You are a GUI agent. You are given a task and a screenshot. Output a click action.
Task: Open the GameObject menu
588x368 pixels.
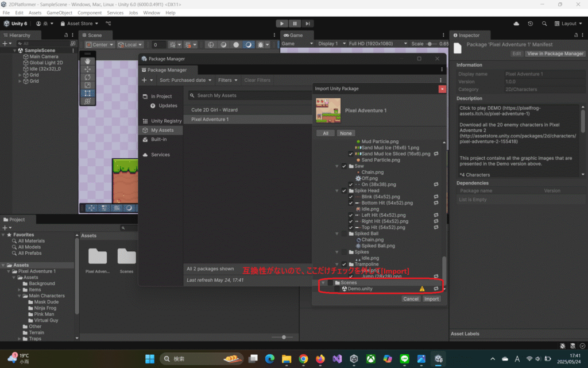pos(59,13)
